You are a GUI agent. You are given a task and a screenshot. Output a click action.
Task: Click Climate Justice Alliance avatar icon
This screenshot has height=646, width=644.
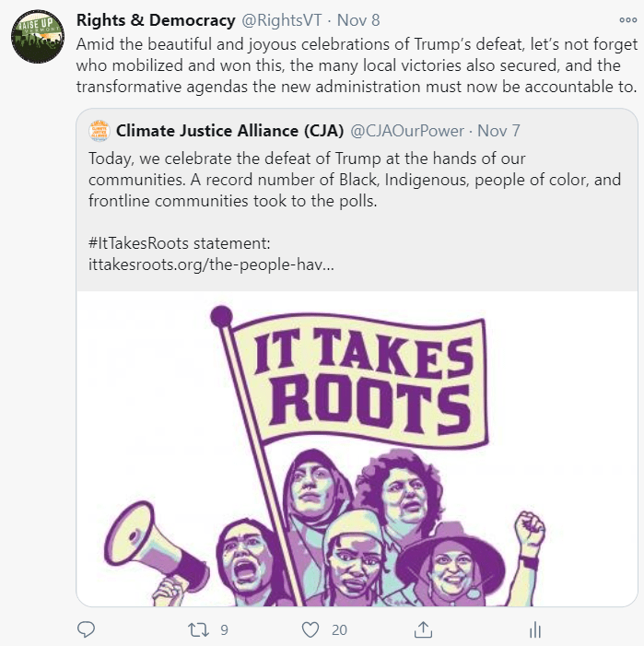click(x=100, y=131)
